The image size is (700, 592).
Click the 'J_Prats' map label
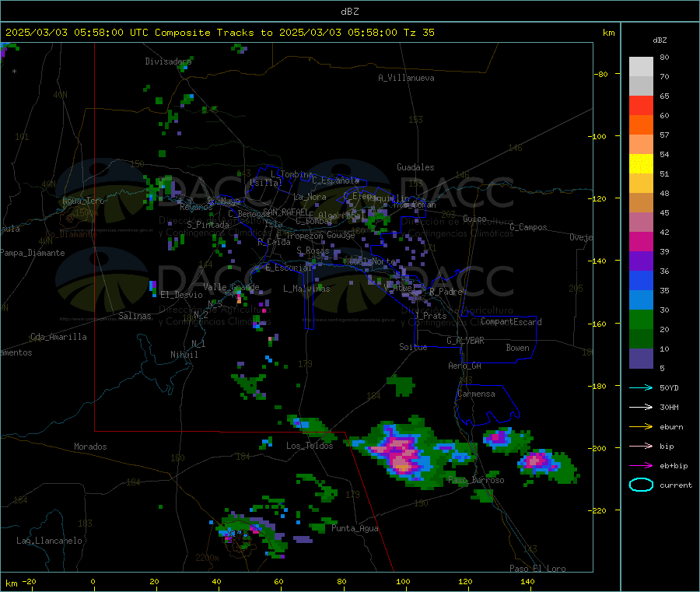pos(431,315)
